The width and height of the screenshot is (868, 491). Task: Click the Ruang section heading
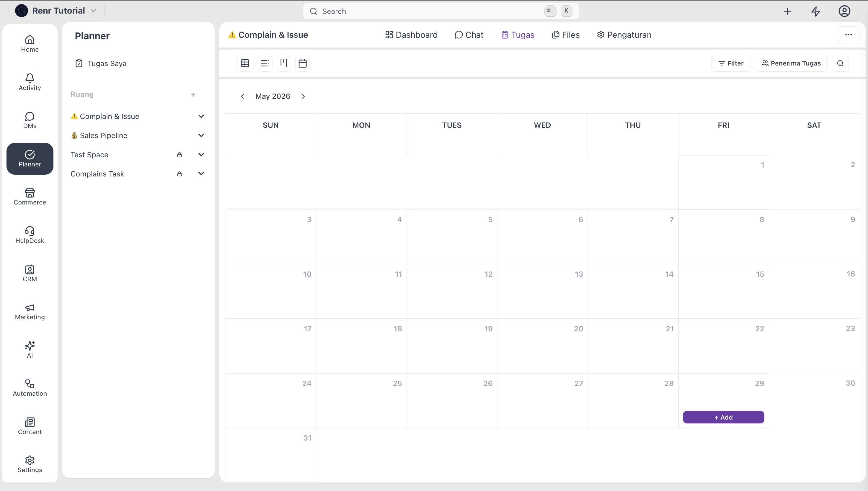click(82, 94)
